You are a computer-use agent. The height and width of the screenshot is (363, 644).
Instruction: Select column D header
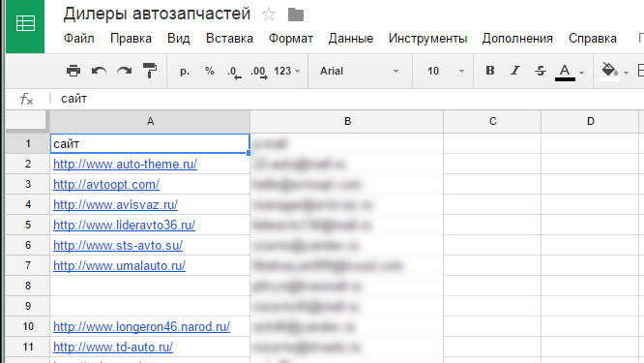590,121
